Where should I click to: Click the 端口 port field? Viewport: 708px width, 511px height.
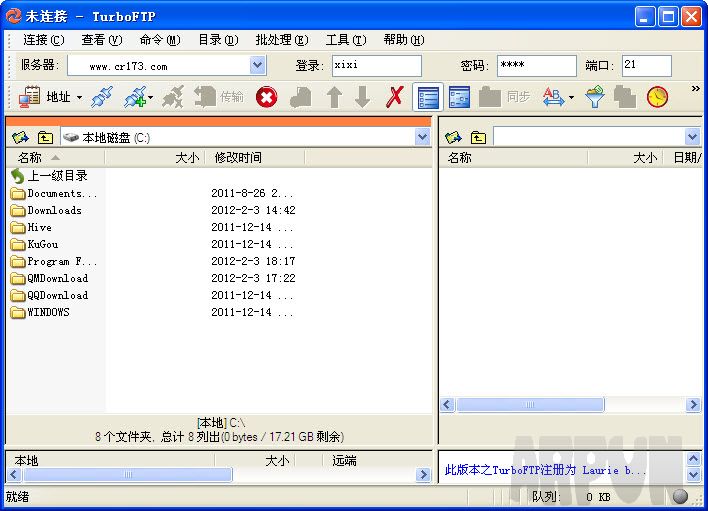(x=646, y=65)
